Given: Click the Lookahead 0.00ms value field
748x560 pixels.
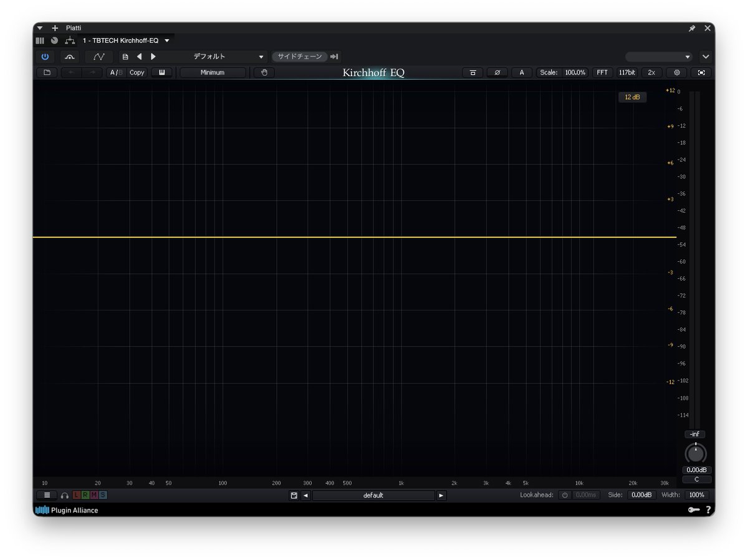Looking at the screenshot, I should [586, 495].
